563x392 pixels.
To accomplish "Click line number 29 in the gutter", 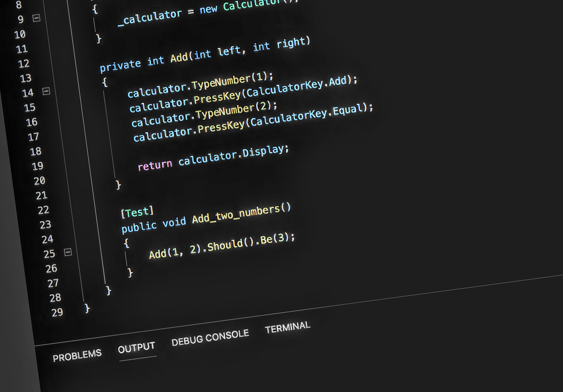I will 57,313.
